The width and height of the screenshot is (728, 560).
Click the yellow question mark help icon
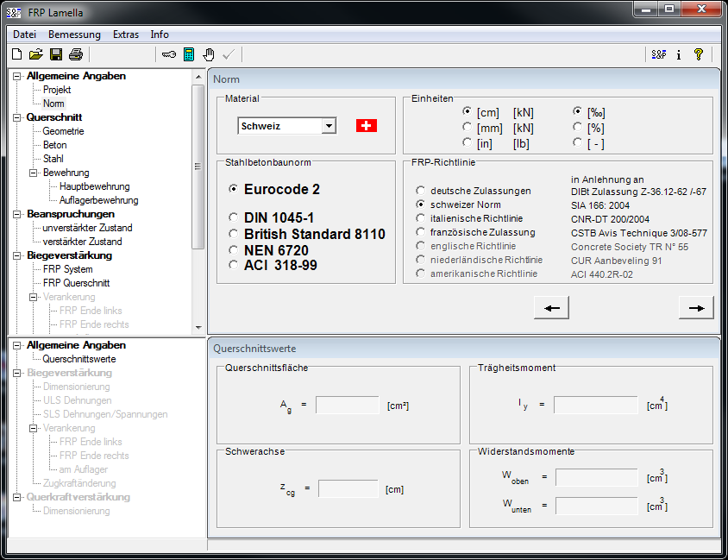699,54
